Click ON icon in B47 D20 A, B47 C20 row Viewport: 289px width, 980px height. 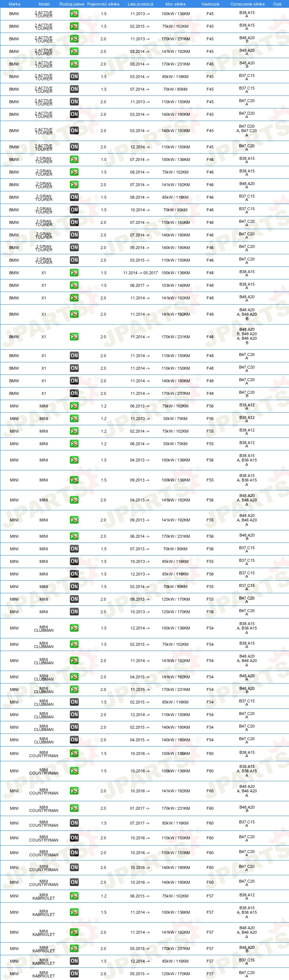click(x=74, y=131)
